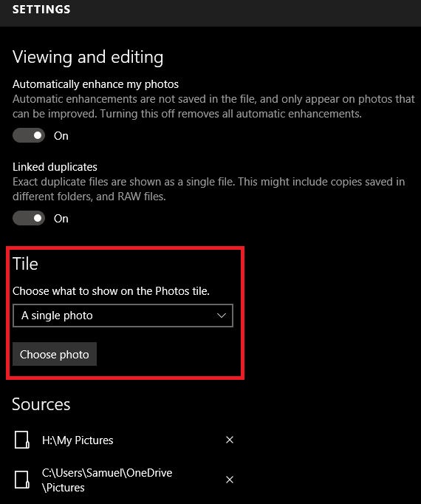The image size is (421, 504).
Task: Click the On label under Linked duplicates
Action: (61, 219)
